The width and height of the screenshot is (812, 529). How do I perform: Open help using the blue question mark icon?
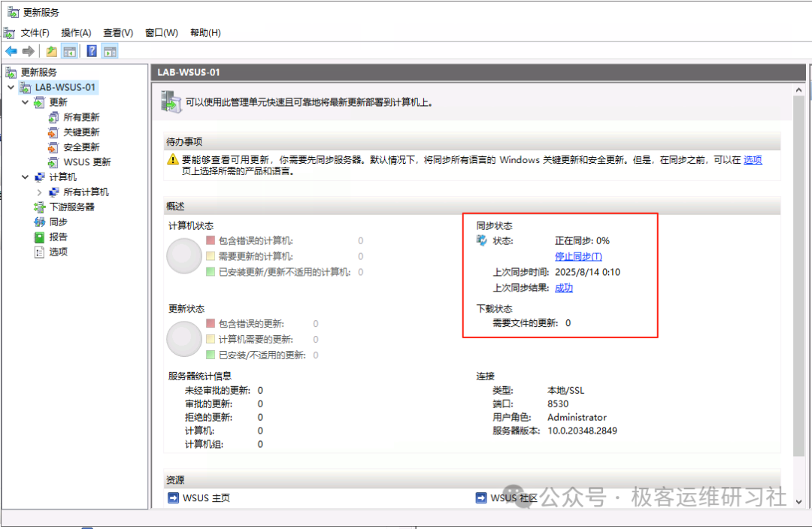tap(91, 50)
